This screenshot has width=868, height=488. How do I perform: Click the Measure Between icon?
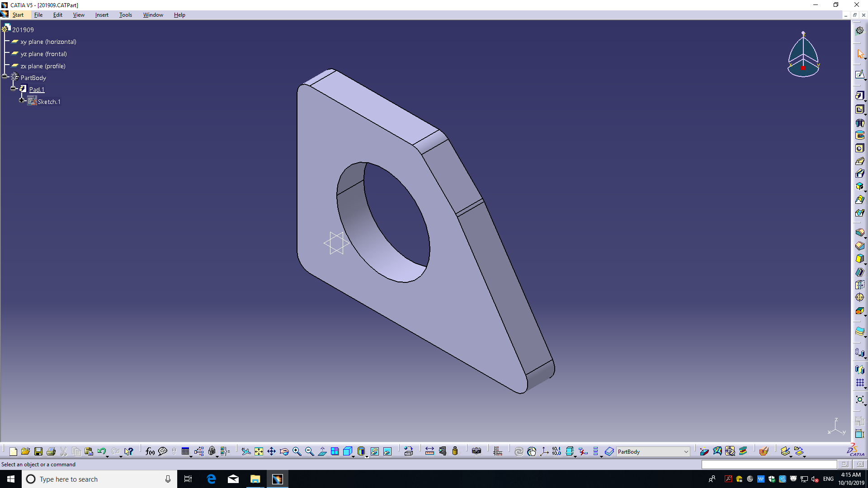[429, 451]
